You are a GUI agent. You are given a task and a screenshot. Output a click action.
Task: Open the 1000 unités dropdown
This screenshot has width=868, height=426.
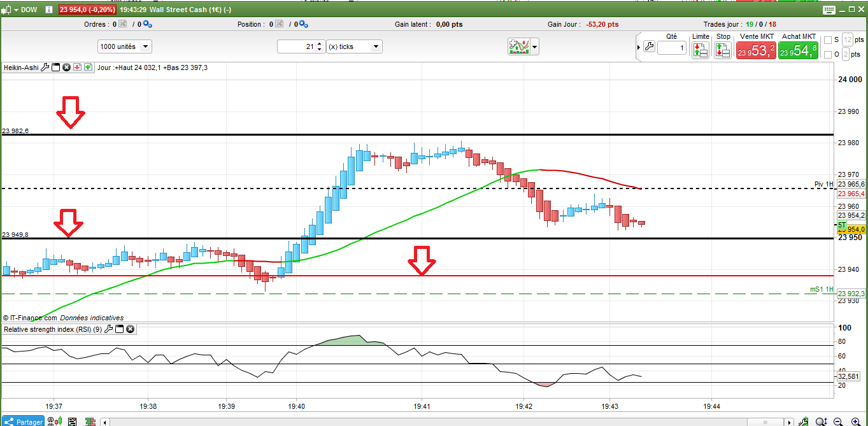click(x=125, y=46)
